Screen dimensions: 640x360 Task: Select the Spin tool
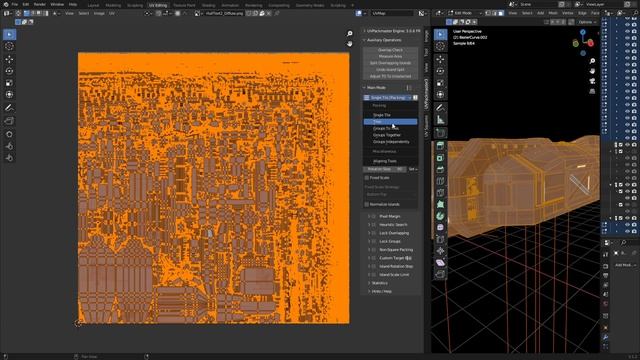[x=440, y=216]
